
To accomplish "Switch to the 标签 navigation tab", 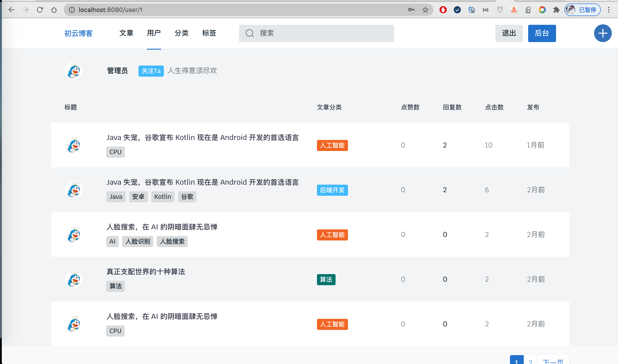I will coord(209,33).
